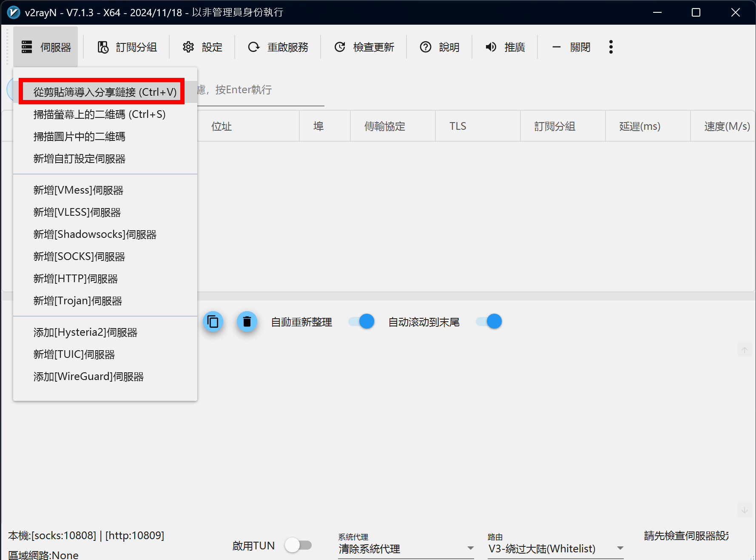Open the 伺服器 server menu
This screenshot has width=756, height=560.
click(x=45, y=47)
